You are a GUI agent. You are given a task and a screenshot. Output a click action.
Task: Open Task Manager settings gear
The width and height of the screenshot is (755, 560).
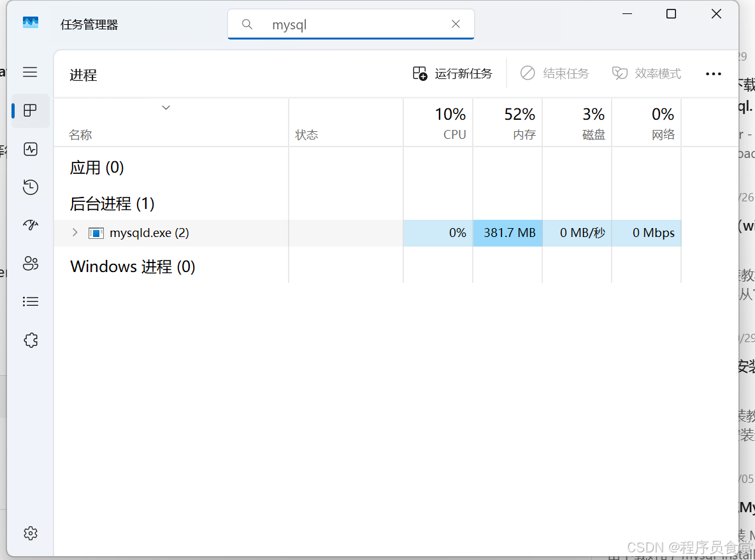31,533
